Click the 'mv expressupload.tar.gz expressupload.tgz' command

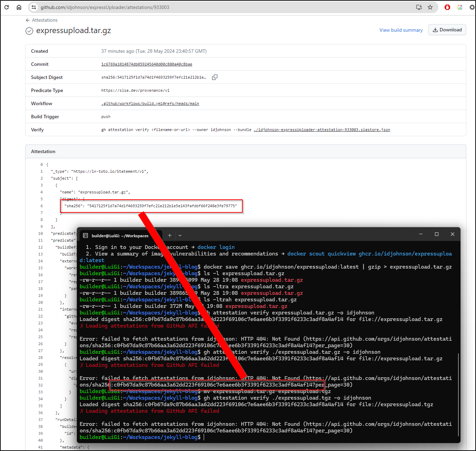tap(267, 391)
